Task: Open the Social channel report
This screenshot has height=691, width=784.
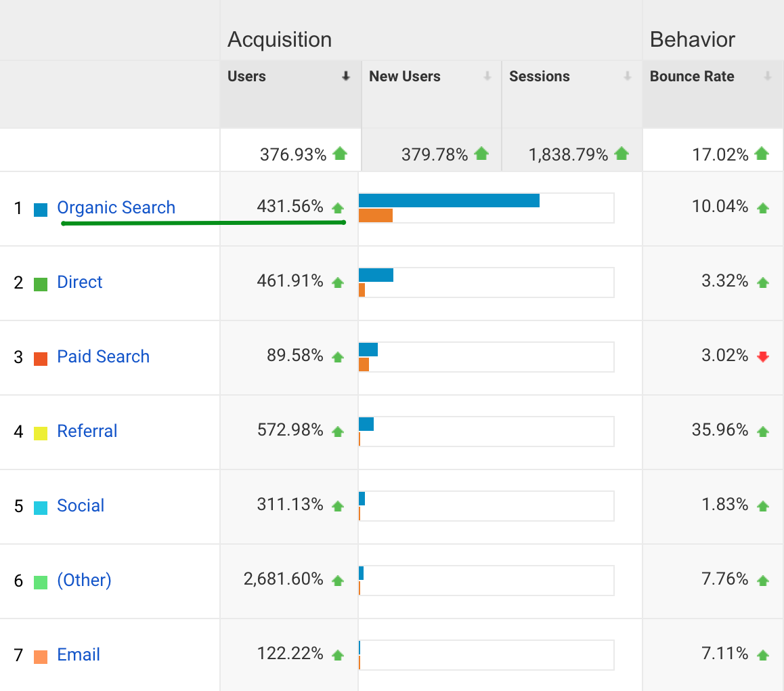Action: pos(81,506)
